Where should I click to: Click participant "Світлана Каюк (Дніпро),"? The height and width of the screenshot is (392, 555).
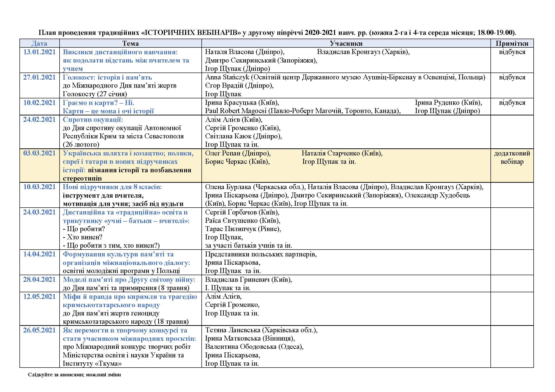click(x=243, y=136)
